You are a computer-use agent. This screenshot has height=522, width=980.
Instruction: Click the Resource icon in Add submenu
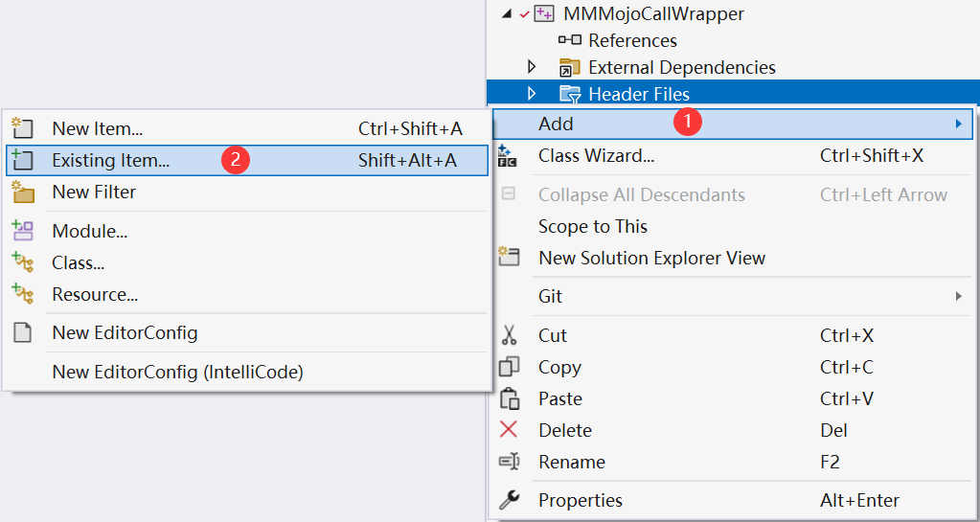coord(22,294)
